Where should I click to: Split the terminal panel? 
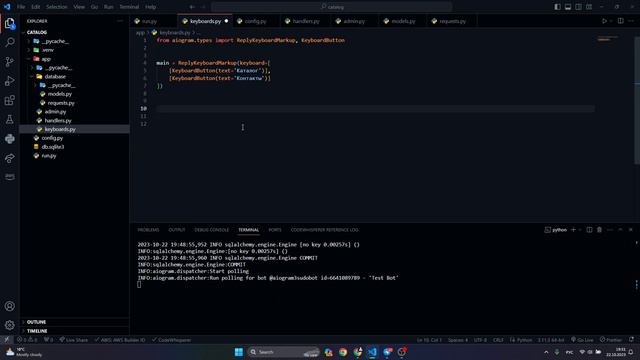pos(589,230)
